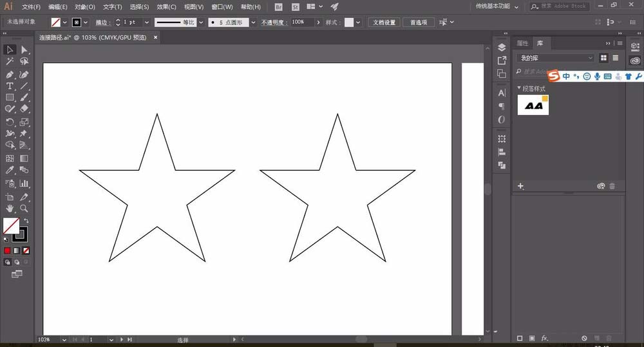Expand opacity slider arrow

coord(318,23)
